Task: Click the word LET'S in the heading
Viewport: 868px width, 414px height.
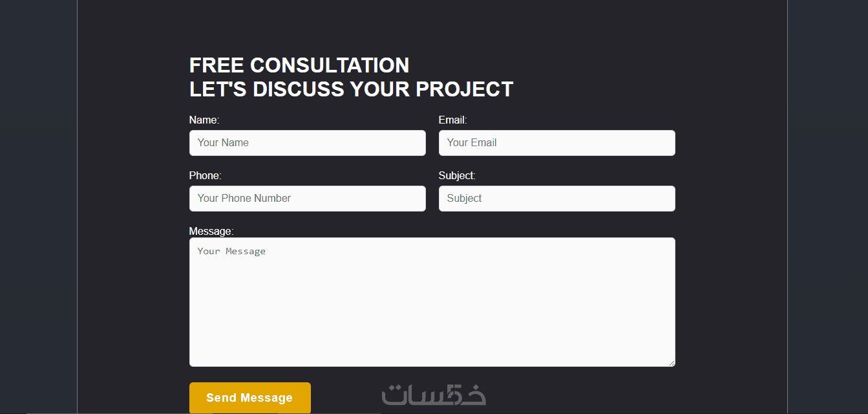Action: click(x=218, y=89)
